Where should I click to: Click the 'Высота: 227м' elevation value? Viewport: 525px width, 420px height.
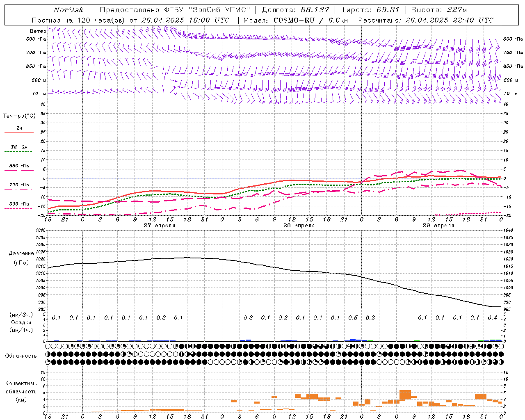(439, 10)
